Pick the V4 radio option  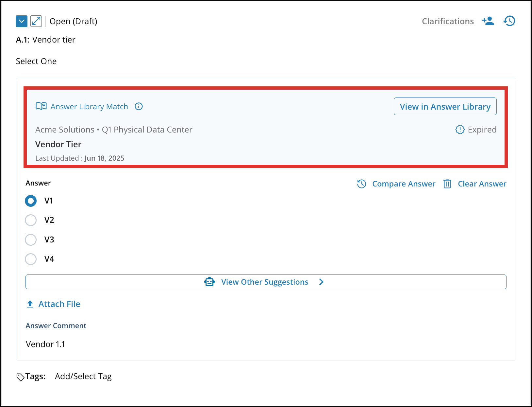[31, 259]
